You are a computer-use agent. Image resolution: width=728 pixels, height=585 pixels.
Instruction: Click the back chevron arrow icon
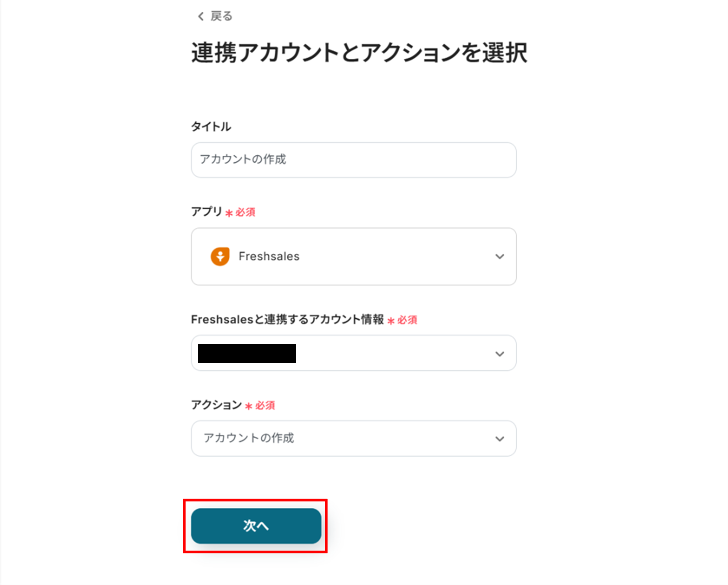click(201, 16)
